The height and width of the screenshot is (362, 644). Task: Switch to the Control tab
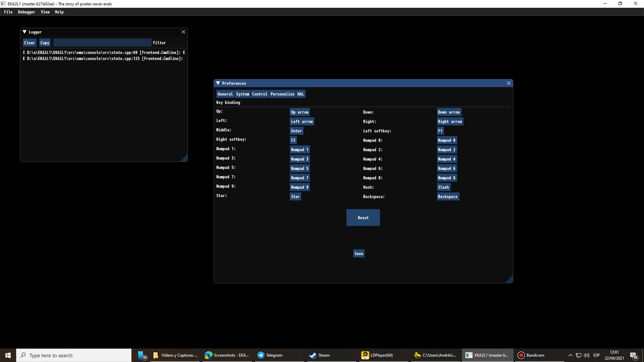(260, 94)
